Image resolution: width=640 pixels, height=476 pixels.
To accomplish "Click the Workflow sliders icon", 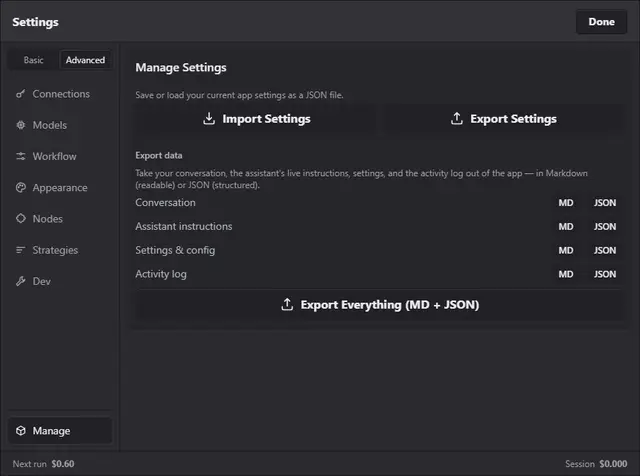I will 20,156.
